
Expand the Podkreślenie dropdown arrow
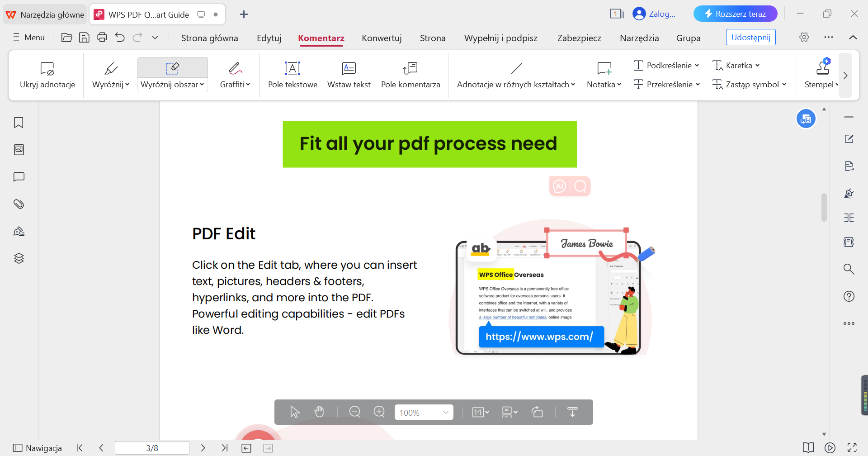(697, 66)
